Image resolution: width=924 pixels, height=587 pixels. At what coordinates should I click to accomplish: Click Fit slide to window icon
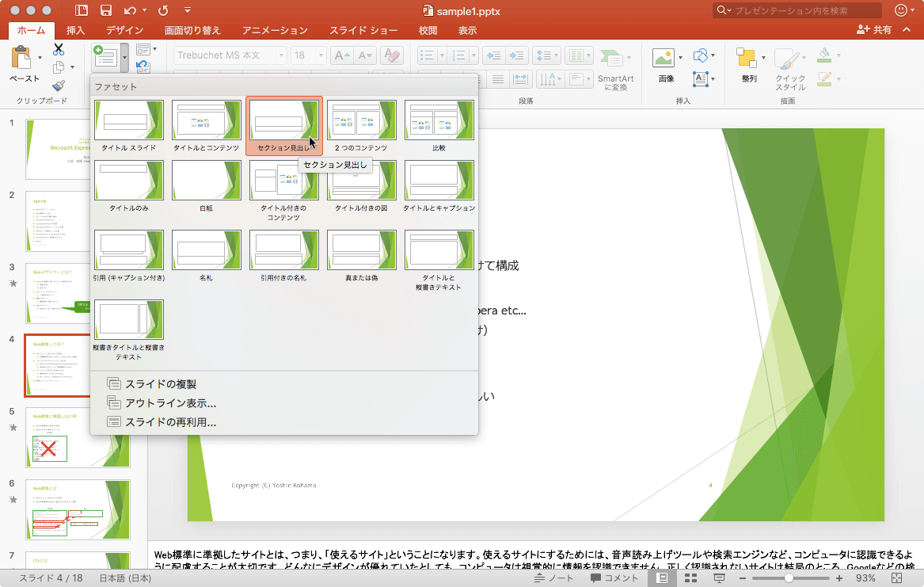[897, 578]
